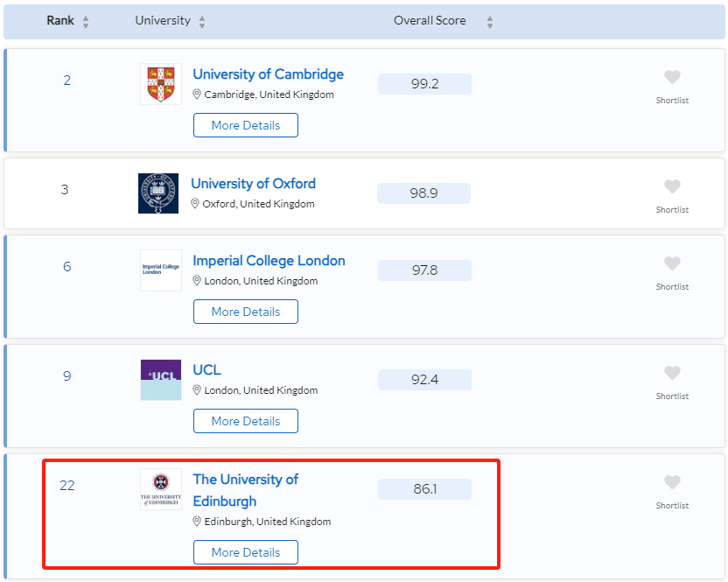This screenshot has width=728, height=582.
Task: Click the Shortlist label in Imperial College row
Action: click(x=672, y=287)
